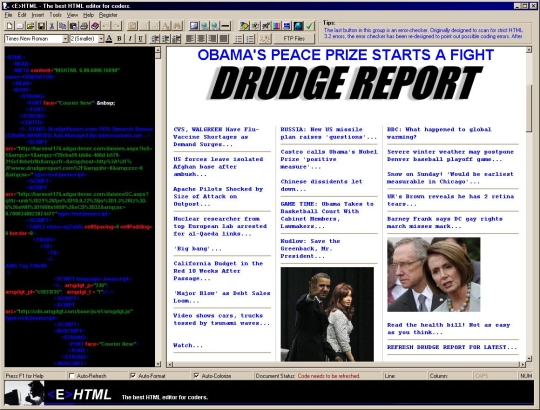The height and width of the screenshot is (410, 540).
Task: Open the font color A icon
Action: tap(109, 39)
